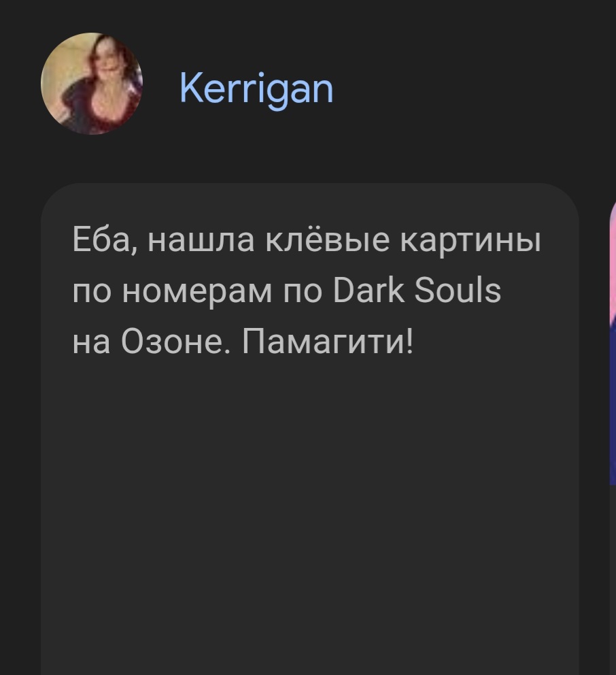Click the word "нашла" in the review text
The height and width of the screenshot is (675, 616).
[x=201, y=240]
